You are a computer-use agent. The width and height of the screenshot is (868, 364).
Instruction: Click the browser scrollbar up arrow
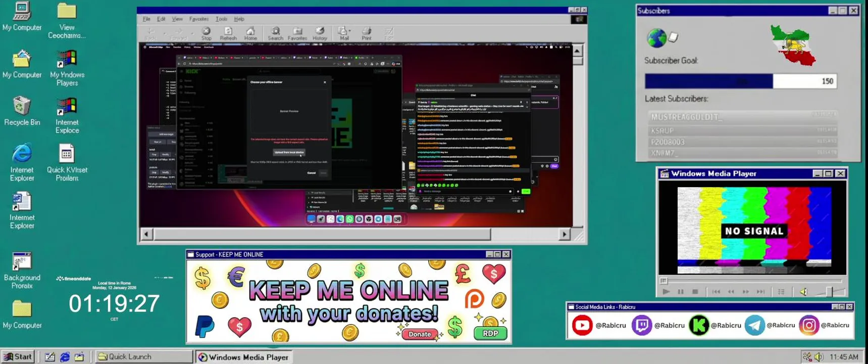coord(577,51)
